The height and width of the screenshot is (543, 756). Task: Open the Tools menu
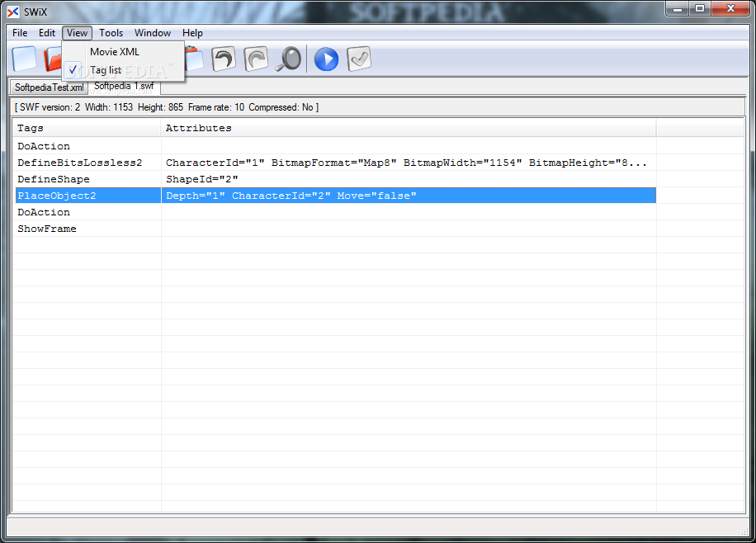point(111,33)
